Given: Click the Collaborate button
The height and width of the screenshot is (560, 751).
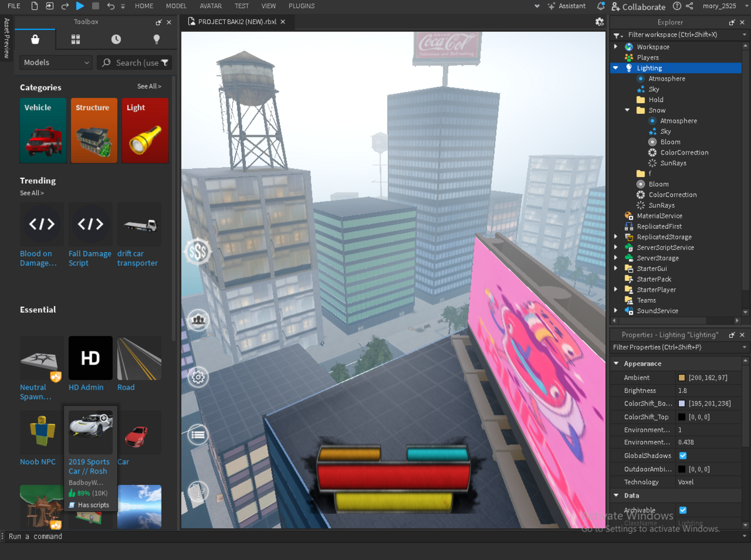Looking at the screenshot, I should coord(639,7).
